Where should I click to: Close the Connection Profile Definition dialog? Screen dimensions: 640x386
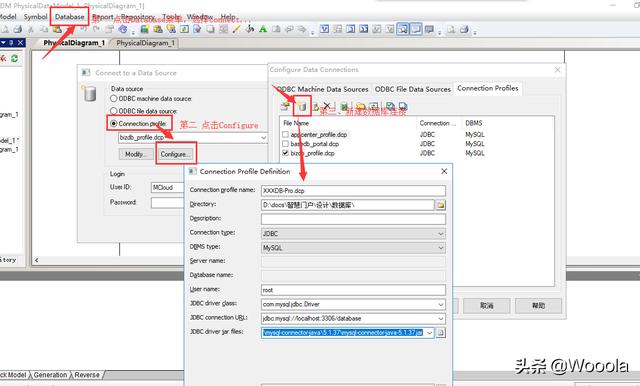(x=444, y=171)
